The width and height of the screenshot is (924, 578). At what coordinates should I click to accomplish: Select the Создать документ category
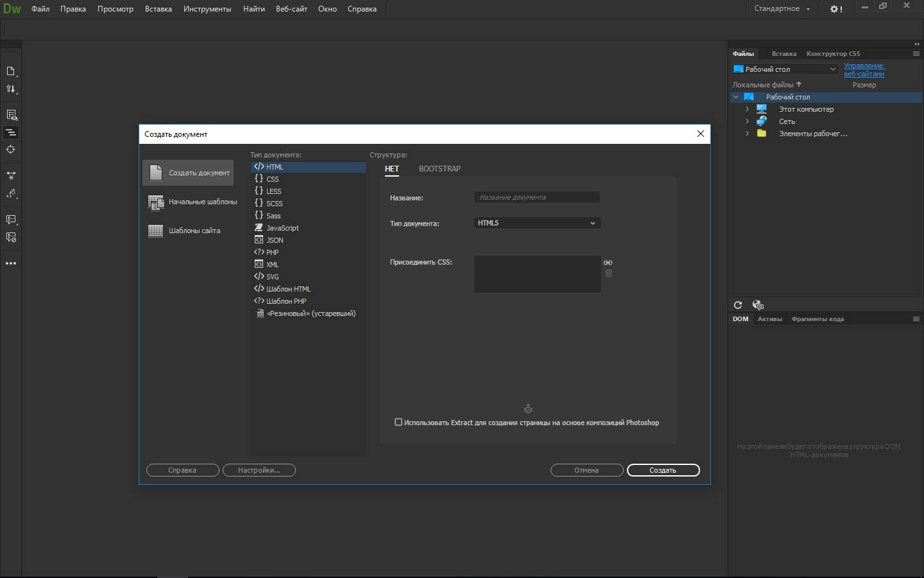click(x=188, y=173)
